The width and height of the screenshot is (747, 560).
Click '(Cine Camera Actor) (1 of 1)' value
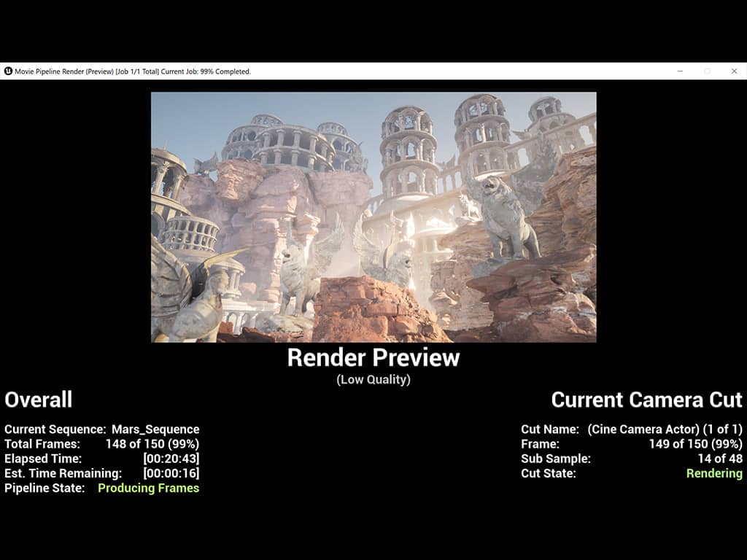tap(665, 429)
